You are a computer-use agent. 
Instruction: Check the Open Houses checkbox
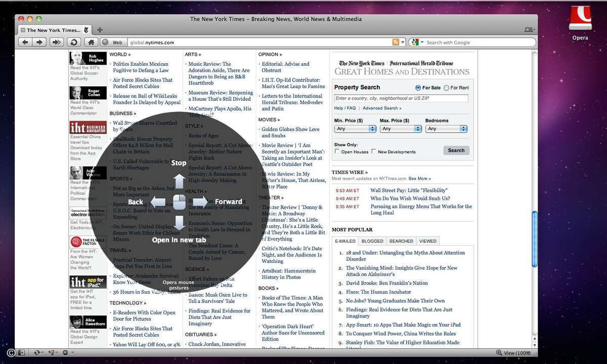(337, 152)
